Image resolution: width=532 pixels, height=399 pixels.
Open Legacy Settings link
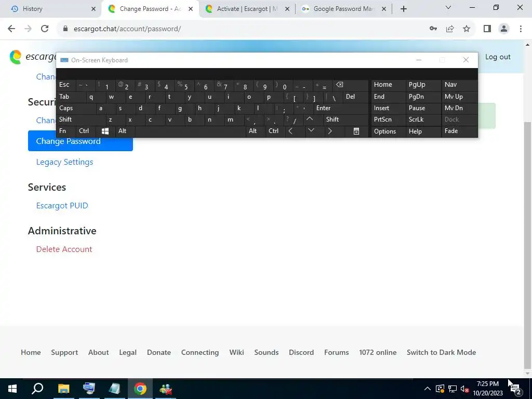(x=64, y=162)
